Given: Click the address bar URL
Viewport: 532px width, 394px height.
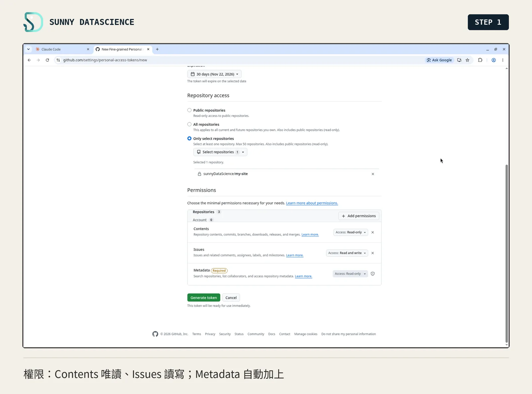Looking at the screenshot, I should tap(105, 60).
